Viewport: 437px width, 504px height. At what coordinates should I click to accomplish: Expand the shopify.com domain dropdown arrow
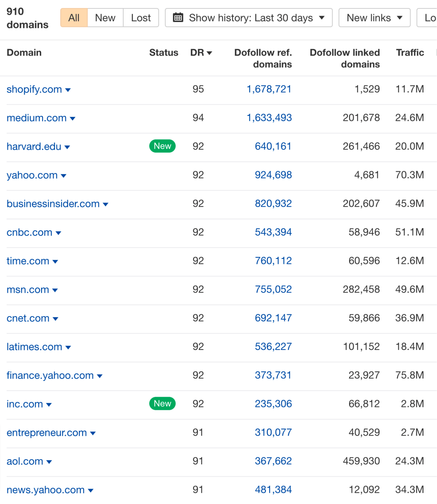[69, 90]
